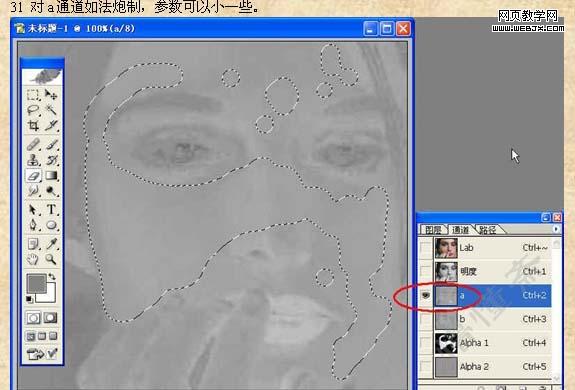This screenshot has width=575, height=390.
Task: Maximize the 未标题-1 document window
Action: 387,29
